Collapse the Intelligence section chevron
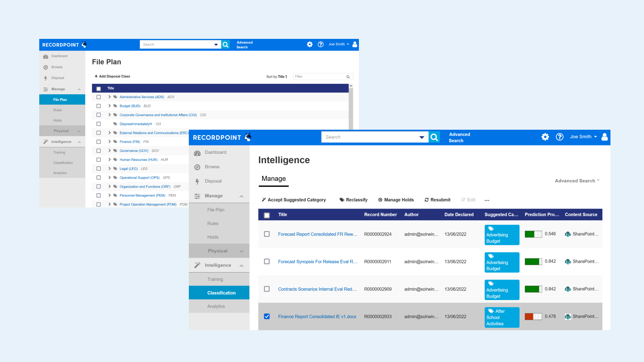Image resolution: width=644 pixels, height=362 pixels. 241,265
